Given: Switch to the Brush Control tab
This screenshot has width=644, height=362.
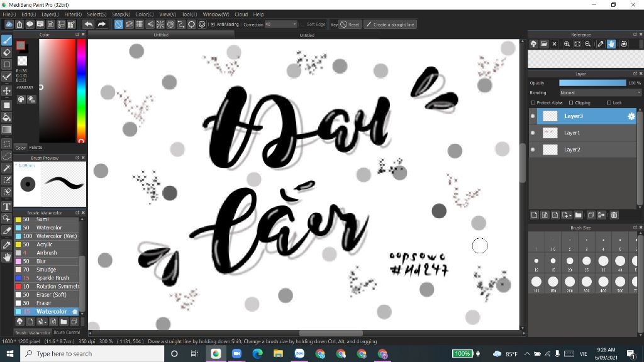Looking at the screenshot, I should point(67,332).
